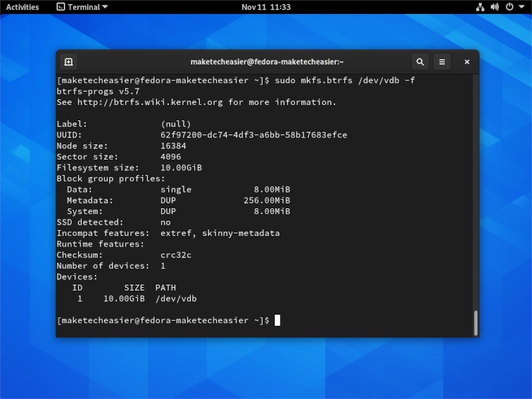
Task: Open a new terminal tab
Action: pos(68,61)
